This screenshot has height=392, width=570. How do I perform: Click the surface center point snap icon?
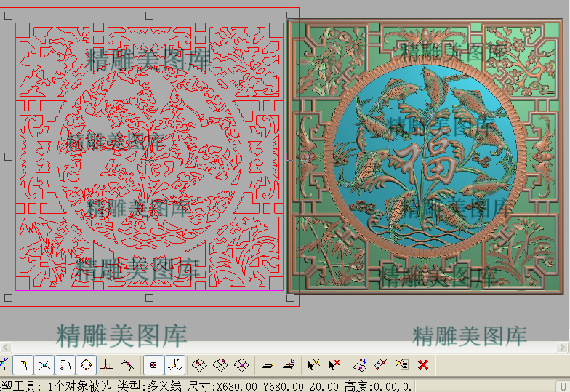pyautogui.click(x=241, y=365)
